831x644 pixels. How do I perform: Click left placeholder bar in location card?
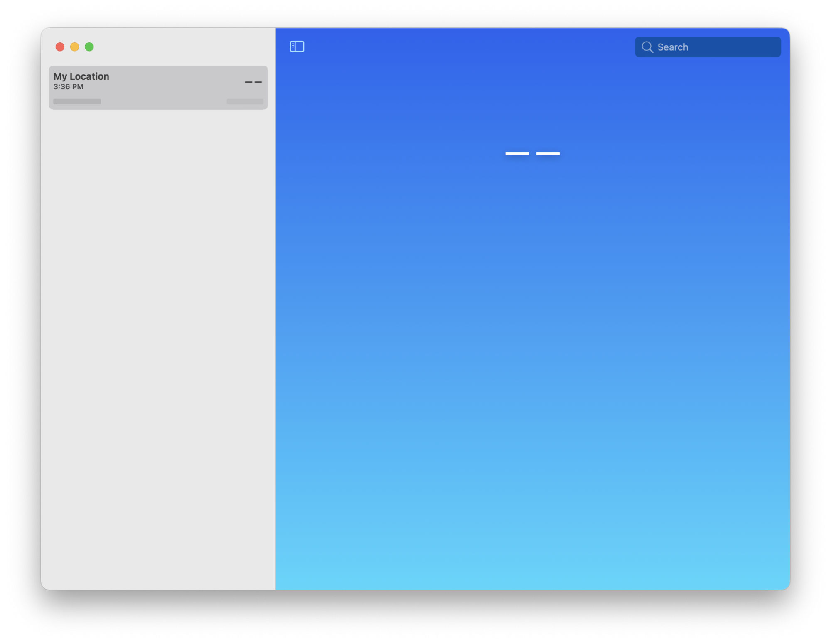(77, 101)
